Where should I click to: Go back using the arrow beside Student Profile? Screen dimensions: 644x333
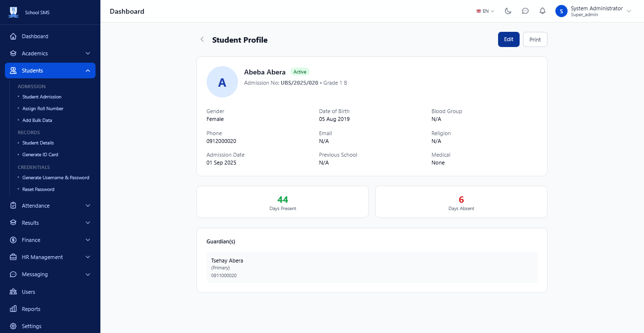[x=202, y=40]
